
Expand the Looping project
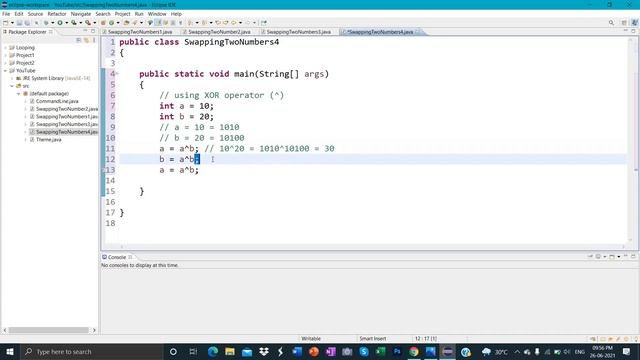(x=5, y=48)
